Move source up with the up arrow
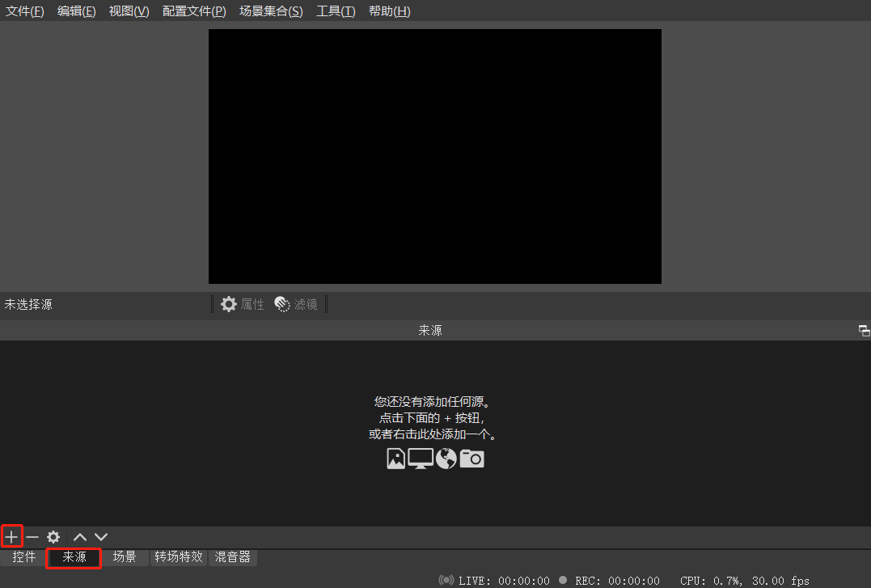The height and width of the screenshot is (588, 871). (80, 537)
